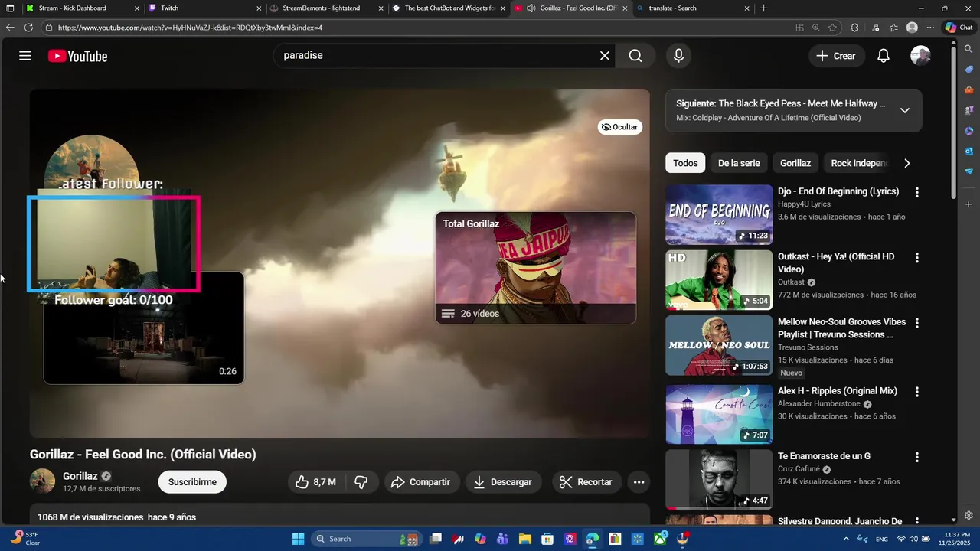Open account avatar menu on YouTube
Image resolution: width=980 pixels, height=551 pixels.
coord(920,56)
